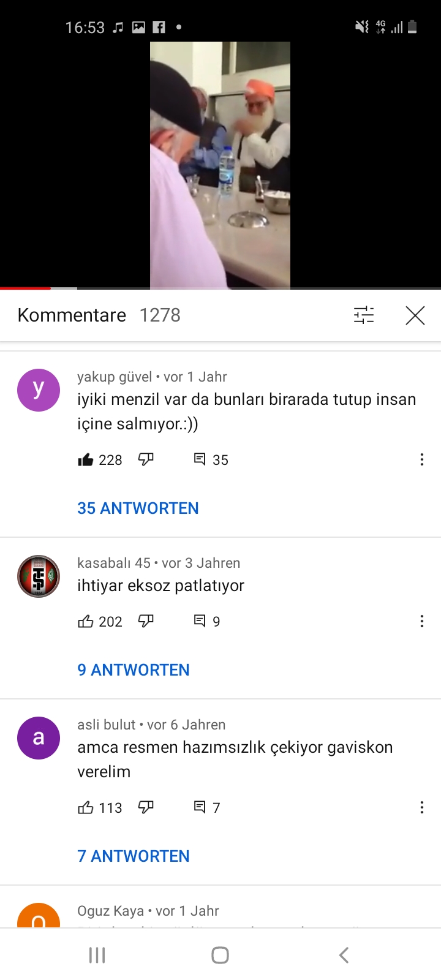Like asli bulut's comment
Viewport: 441px width, 980px height.
point(86,807)
